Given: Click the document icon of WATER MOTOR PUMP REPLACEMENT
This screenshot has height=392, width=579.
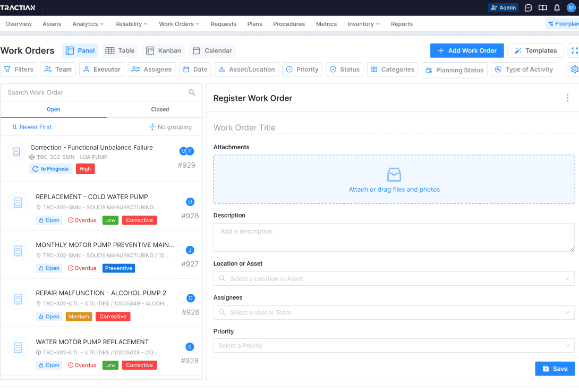Looking at the screenshot, I should (18, 348).
